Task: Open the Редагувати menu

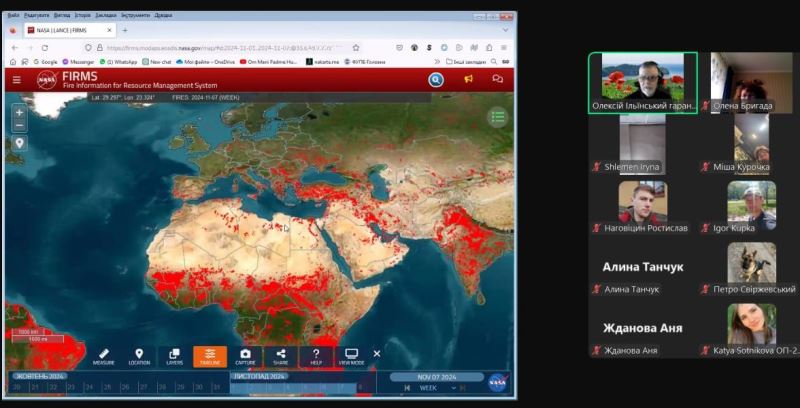Action: pos(36,15)
